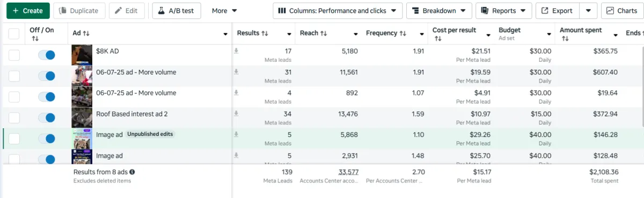Click the Ad column sort arrows
The width and height of the screenshot is (644, 198).
point(86,33)
